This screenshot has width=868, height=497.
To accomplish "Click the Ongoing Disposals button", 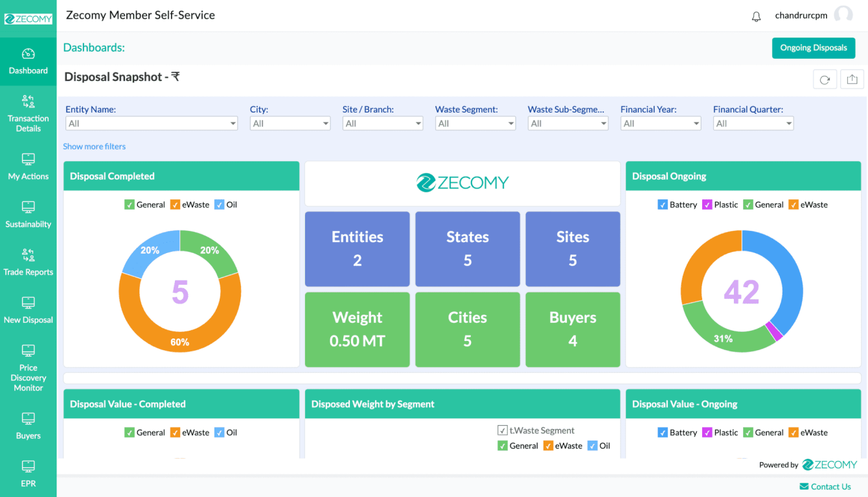I will [x=814, y=48].
